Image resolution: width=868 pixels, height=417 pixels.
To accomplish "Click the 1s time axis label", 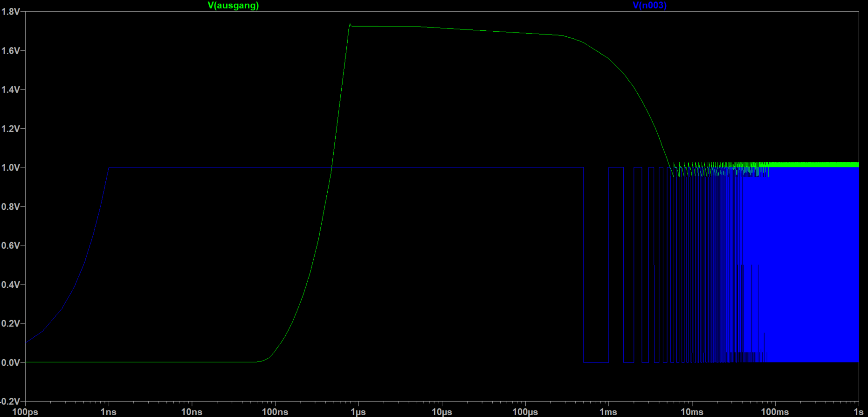I will click(x=858, y=412).
